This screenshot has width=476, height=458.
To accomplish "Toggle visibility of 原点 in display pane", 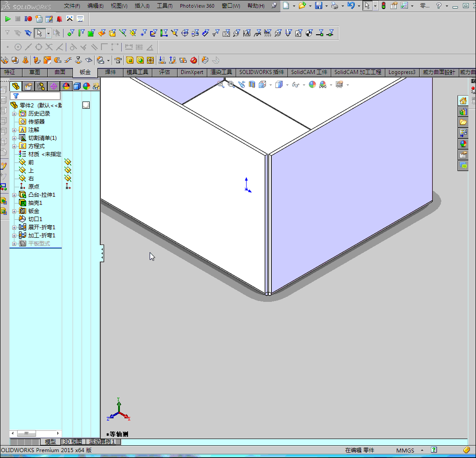I will pos(68,186).
